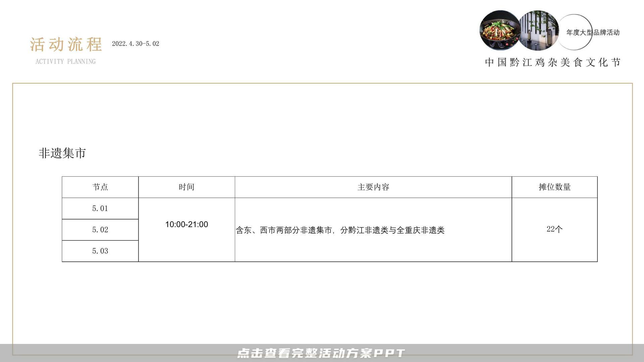Click the 10:00-21:00 time cell
Screen dimensions: 644x362
[186, 230]
